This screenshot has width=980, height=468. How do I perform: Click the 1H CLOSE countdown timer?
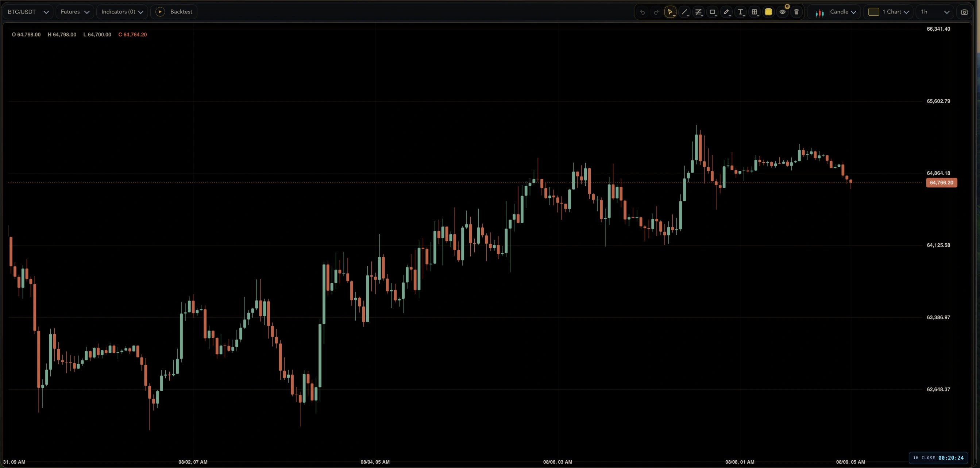938,458
